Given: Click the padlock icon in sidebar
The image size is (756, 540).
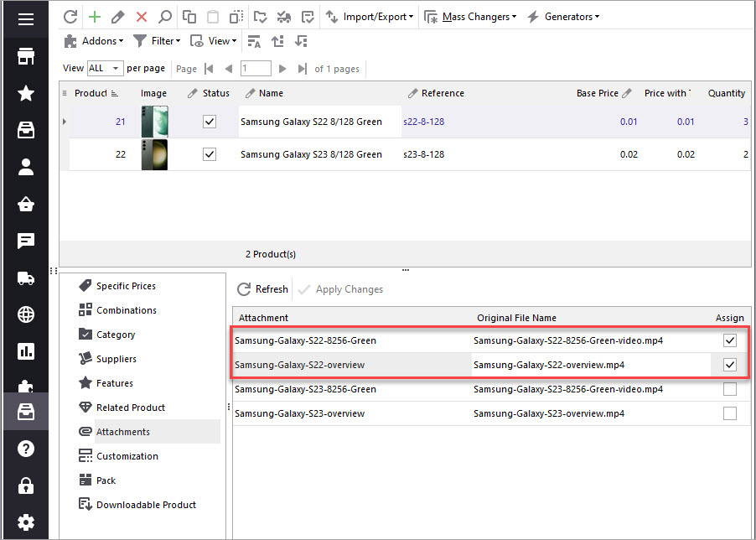Looking at the screenshot, I should 25,485.
